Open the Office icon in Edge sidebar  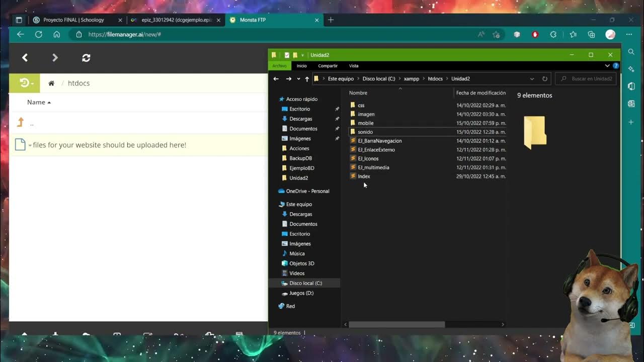[x=631, y=86]
